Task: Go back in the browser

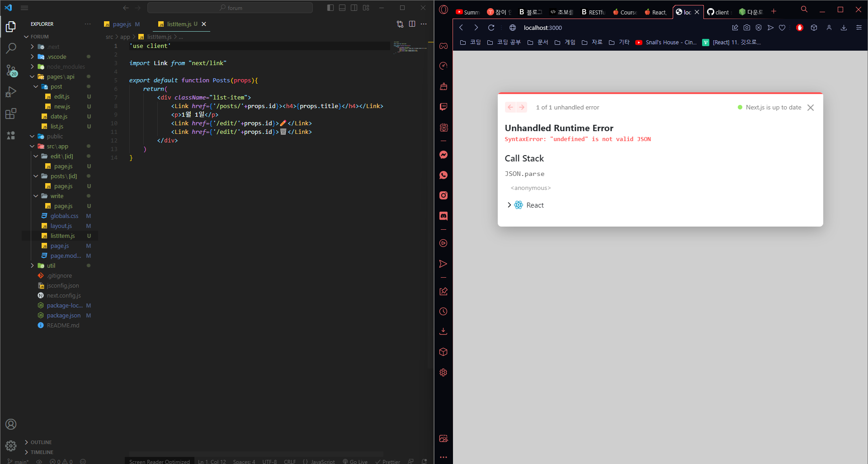Action: click(x=461, y=28)
